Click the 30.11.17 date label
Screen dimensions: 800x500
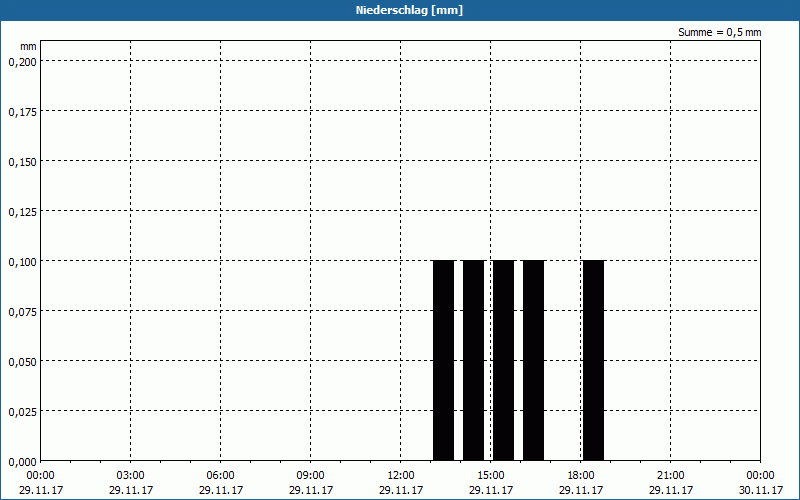point(761,490)
